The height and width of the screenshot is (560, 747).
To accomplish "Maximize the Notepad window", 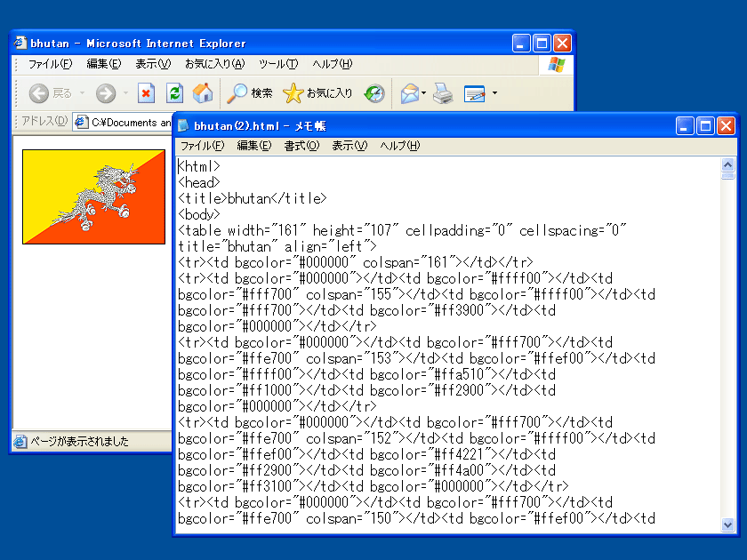I will coord(705,126).
